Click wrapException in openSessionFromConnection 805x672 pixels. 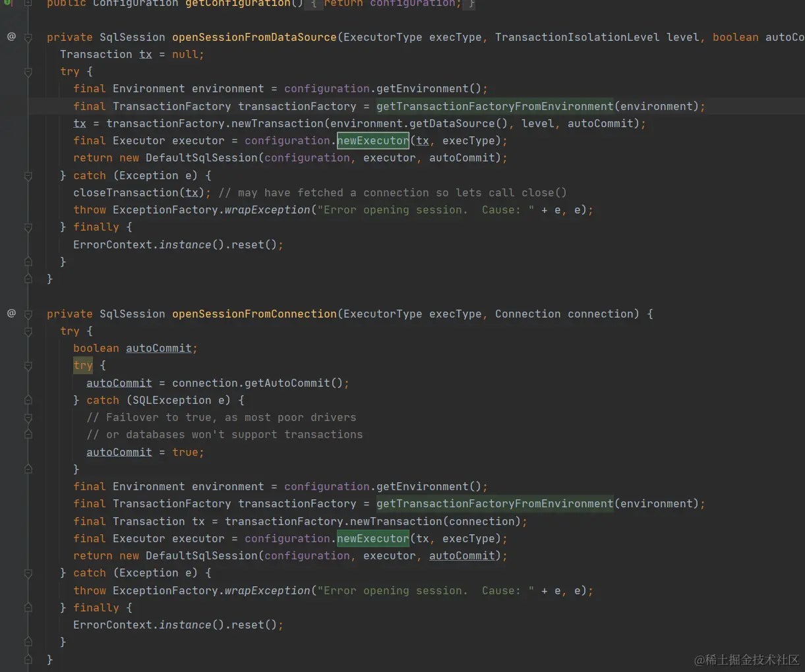[268, 590]
